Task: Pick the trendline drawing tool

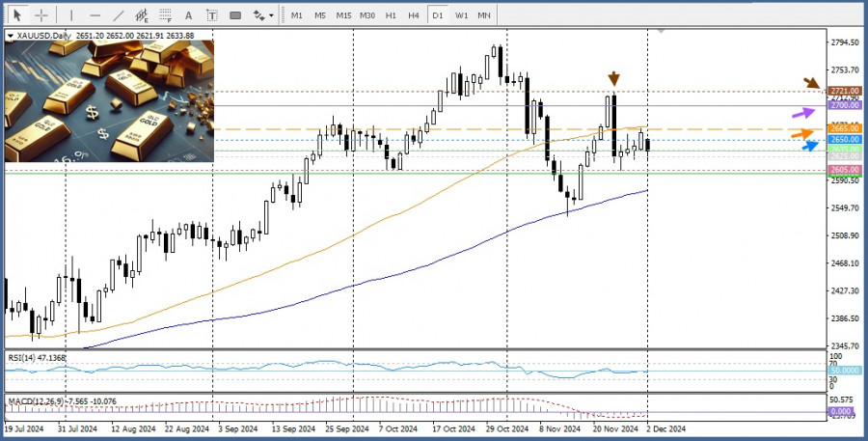Action: pos(118,15)
